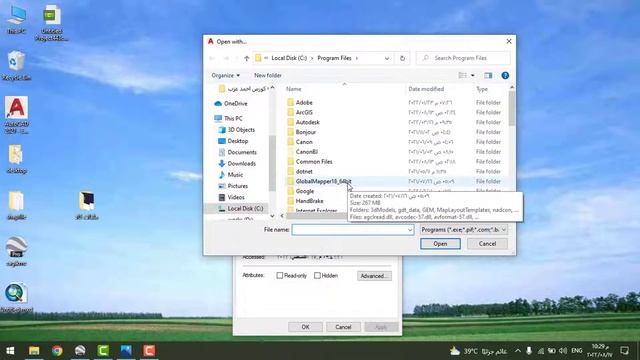The height and width of the screenshot is (360, 640).
Task: Select the Autodesk folder
Action: tap(308, 122)
